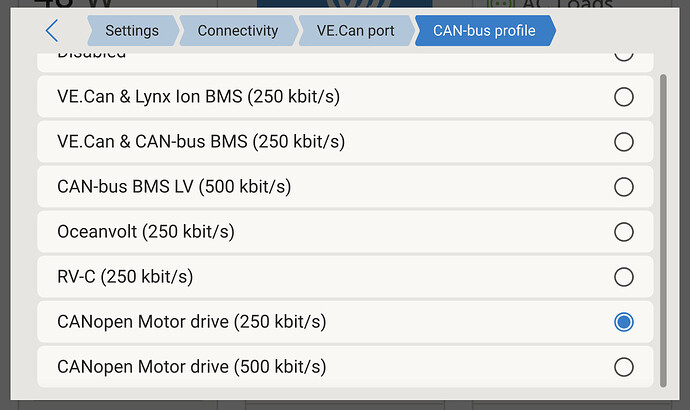Open Connectivity breadcrumb

(237, 31)
